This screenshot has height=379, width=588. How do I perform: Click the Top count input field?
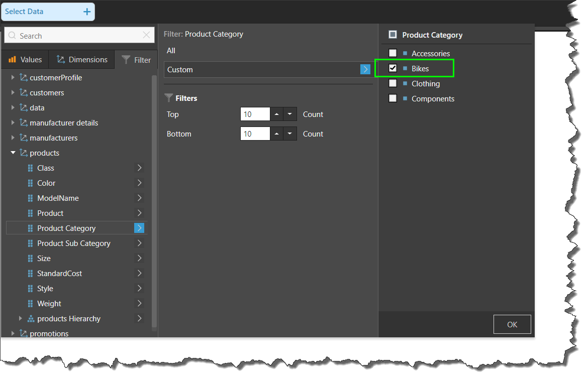255,114
